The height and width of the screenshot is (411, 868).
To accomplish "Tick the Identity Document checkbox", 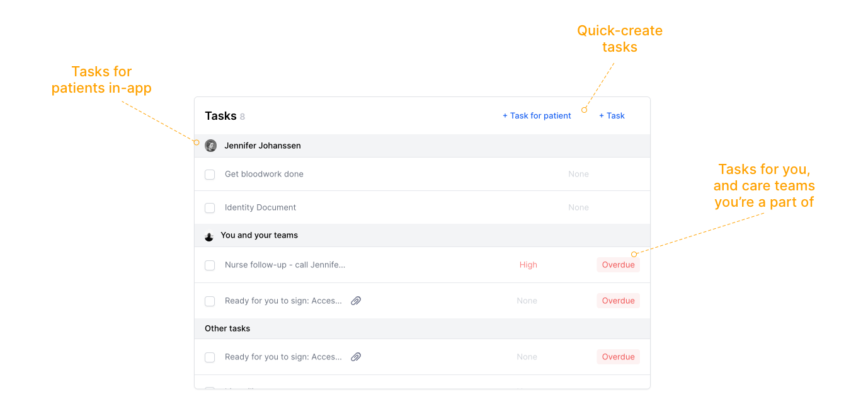I will tap(210, 208).
